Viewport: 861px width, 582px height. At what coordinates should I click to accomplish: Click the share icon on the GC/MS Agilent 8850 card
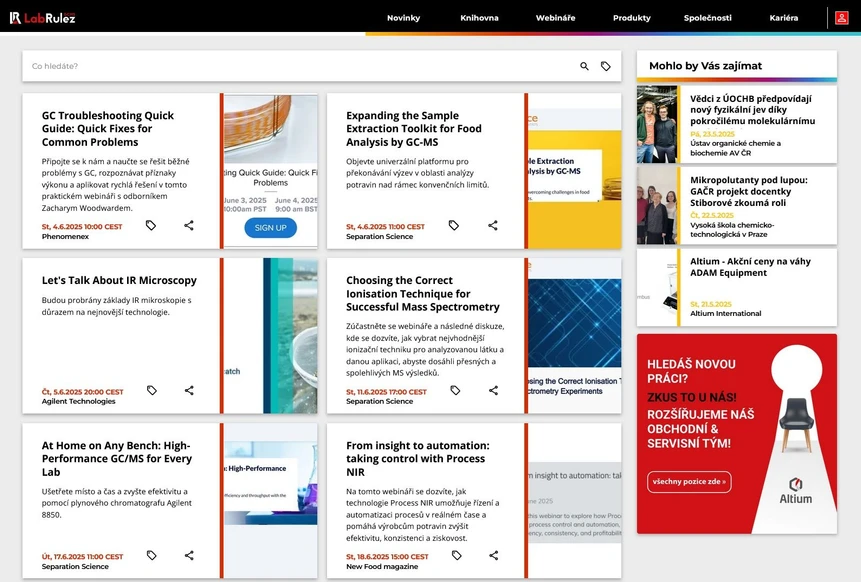pyautogui.click(x=188, y=554)
